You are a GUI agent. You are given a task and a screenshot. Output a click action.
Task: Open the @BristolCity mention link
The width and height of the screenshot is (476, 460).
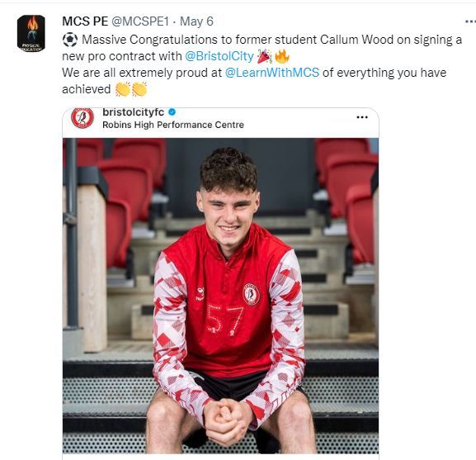[219, 56]
